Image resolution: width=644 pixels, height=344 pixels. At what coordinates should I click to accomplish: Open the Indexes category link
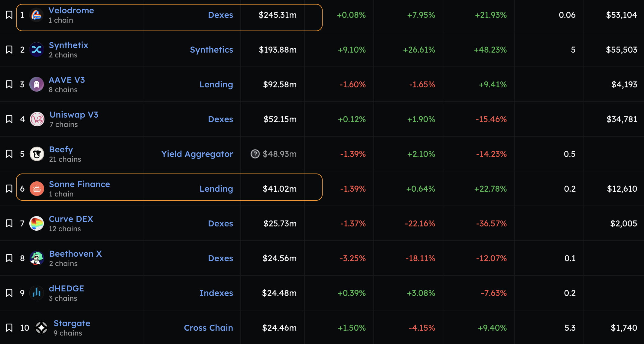pyautogui.click(x=216, y=293)
